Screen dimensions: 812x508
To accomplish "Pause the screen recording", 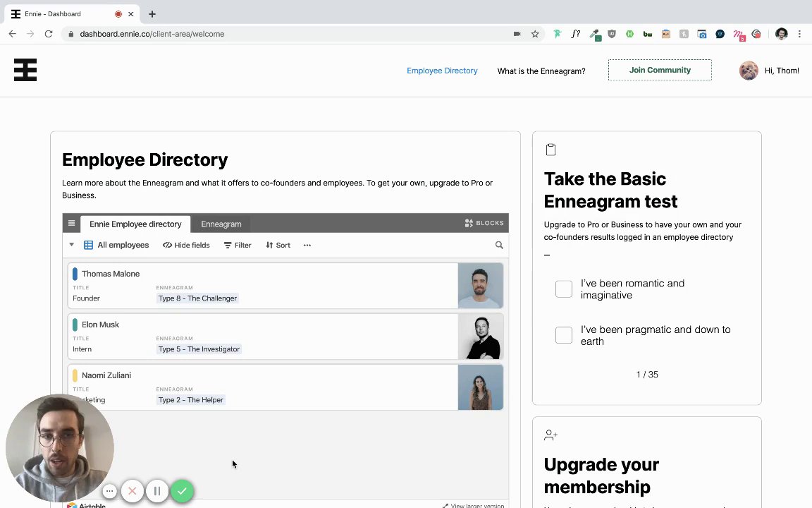I will pyautogui.click(x=157, y=491).
